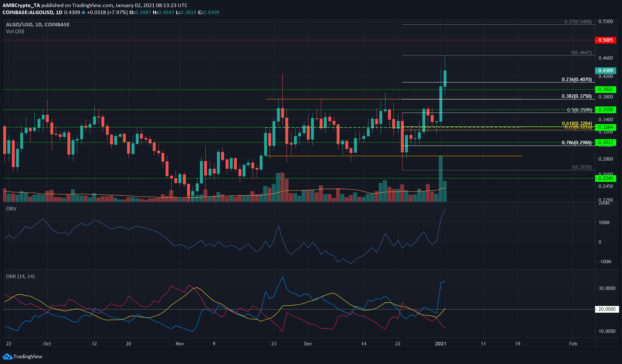Click the OBV -100M scale value
The width and height of the screenshot is (622, 364).
605,262
